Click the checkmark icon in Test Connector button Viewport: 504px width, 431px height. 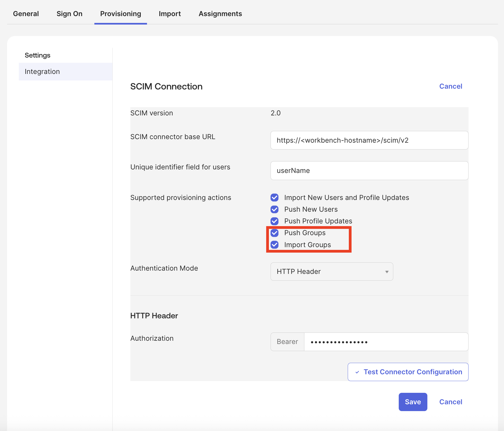357,372
